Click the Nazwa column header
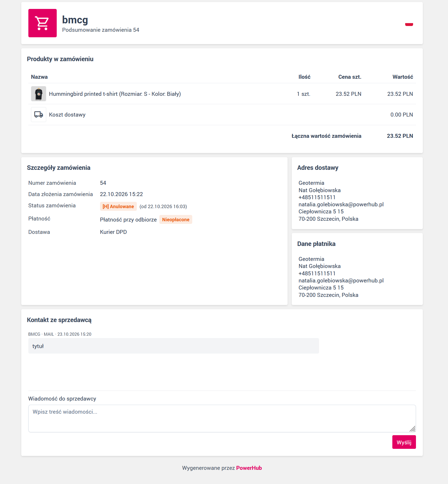Viewport: 448px width, 484px height. [x=39, y=77]
